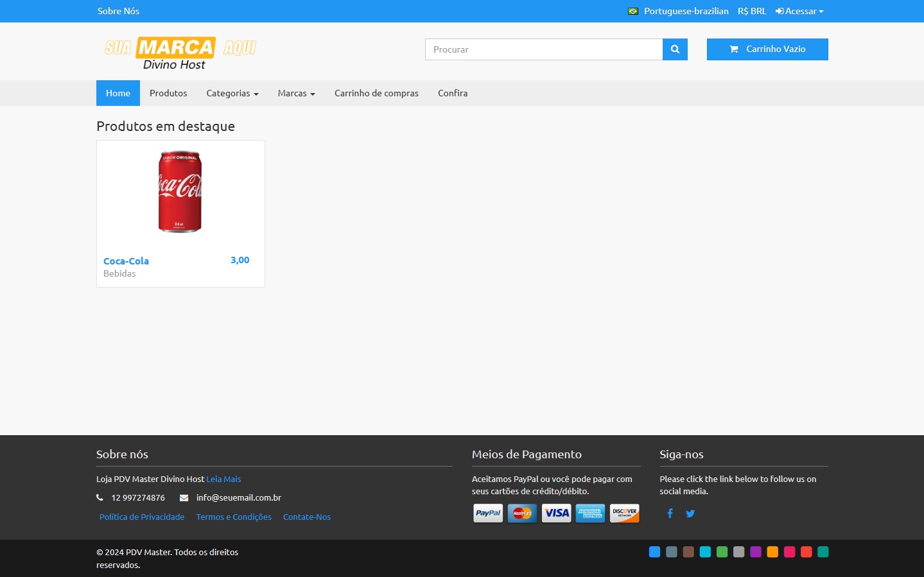Select Confira in the navigation bar

pyautogui.click(x=453, y=93)
